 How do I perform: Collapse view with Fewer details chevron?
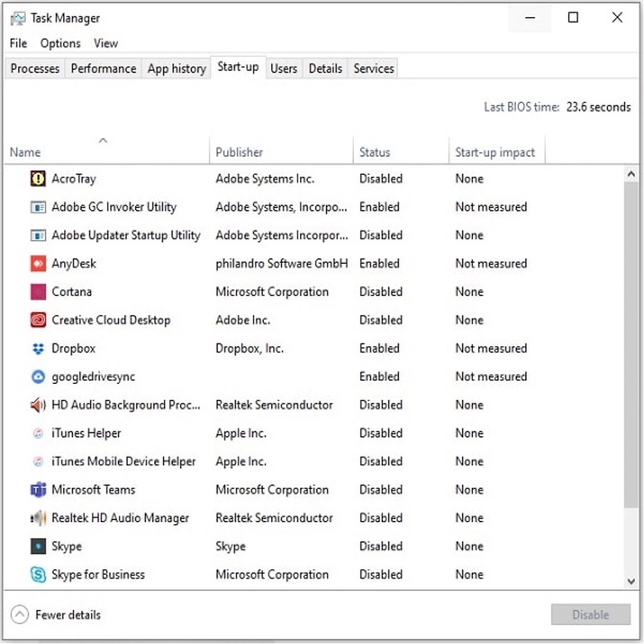20,615
